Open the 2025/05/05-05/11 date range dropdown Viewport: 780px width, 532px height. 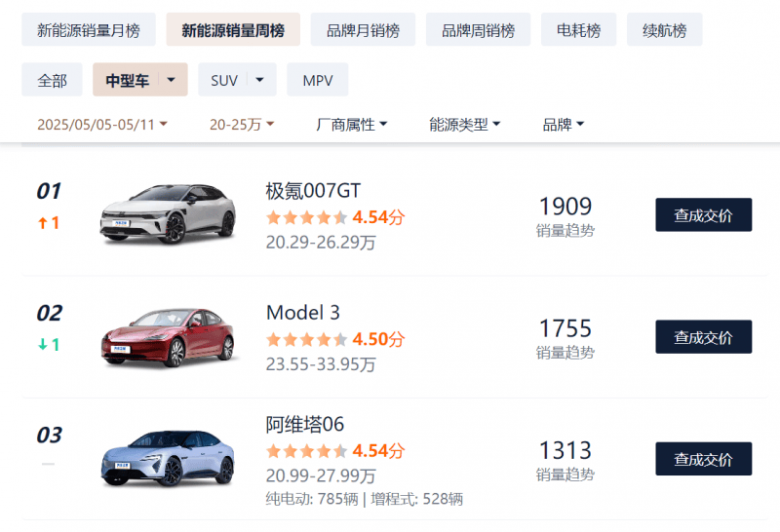(102, 124)
